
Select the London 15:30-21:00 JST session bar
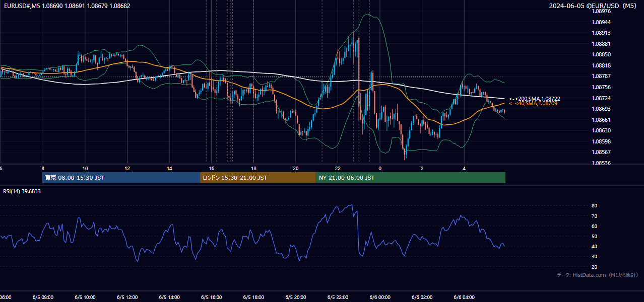coord(258,178)
